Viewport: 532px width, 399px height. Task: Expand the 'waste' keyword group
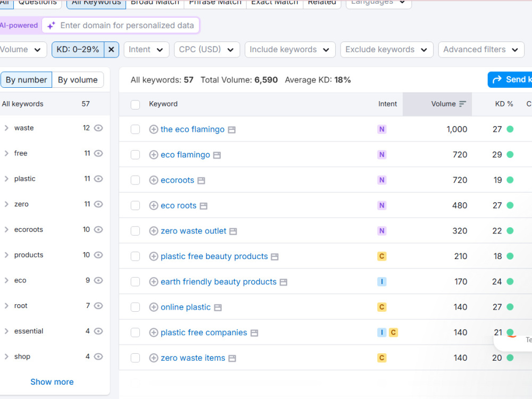(6, 128)
